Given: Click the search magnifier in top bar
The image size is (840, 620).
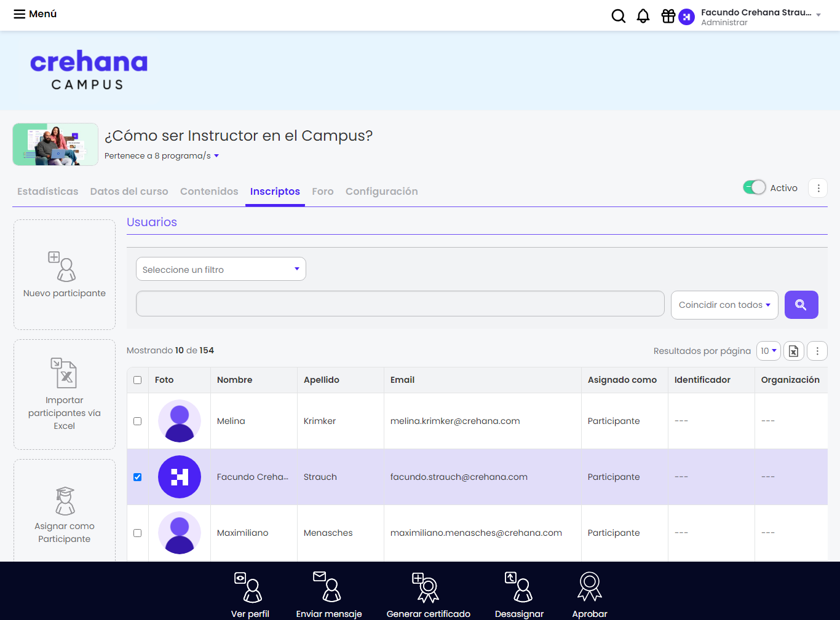Looking at the screenshot, I should point(619,16).
